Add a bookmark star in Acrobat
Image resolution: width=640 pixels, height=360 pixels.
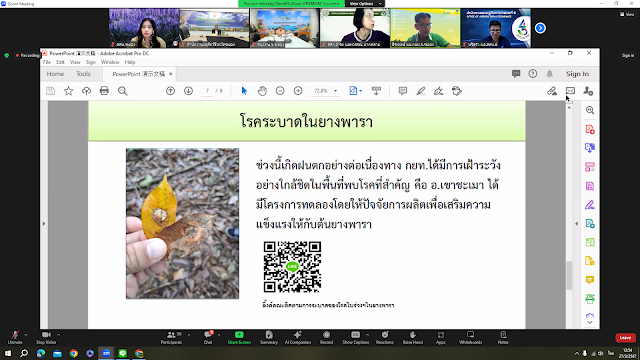point(69,91)
